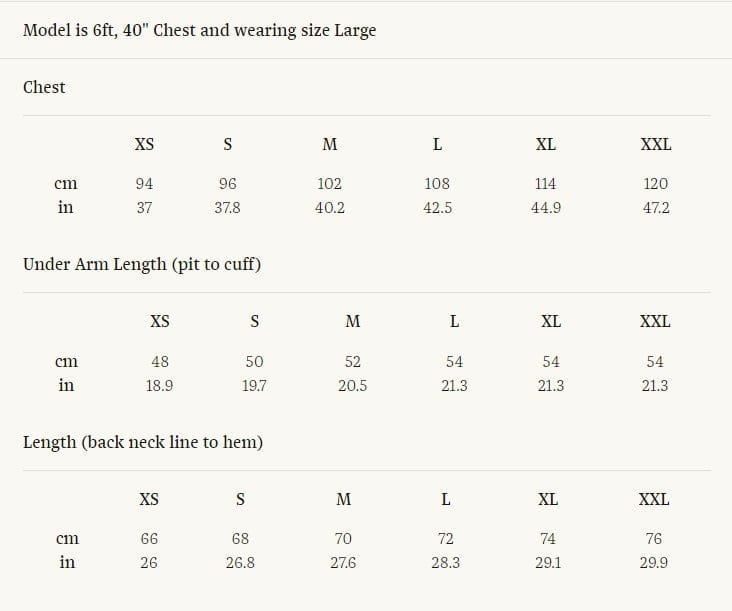Click the in row label in Length table

click(x=67, y=562)
